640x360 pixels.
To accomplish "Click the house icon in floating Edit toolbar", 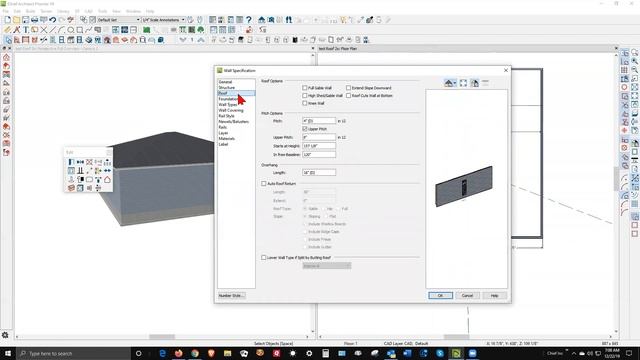I will pos(107,179).
